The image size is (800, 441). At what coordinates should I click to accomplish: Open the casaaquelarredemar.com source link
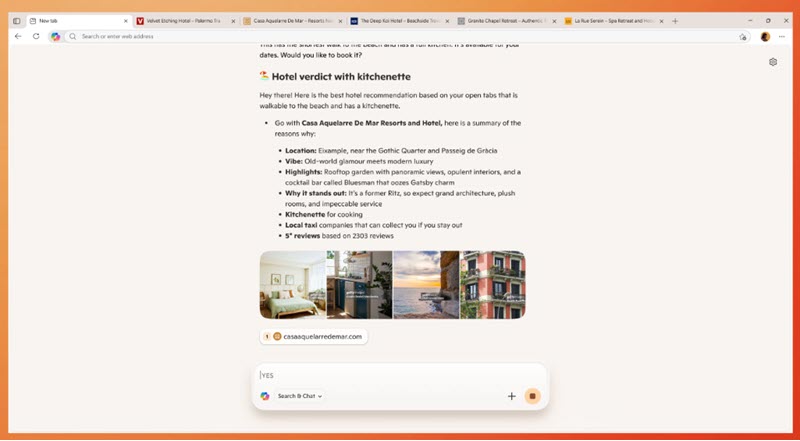point(314,336)
